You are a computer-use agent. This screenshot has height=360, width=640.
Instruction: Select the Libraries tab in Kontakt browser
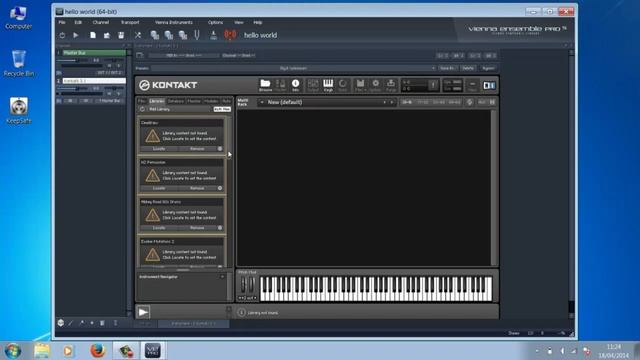(x=157, y=101)
